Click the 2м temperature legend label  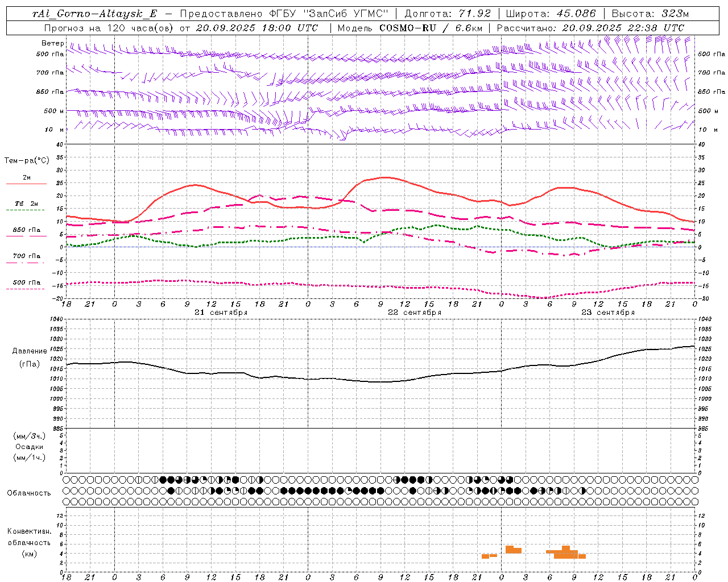pos(27,178)
